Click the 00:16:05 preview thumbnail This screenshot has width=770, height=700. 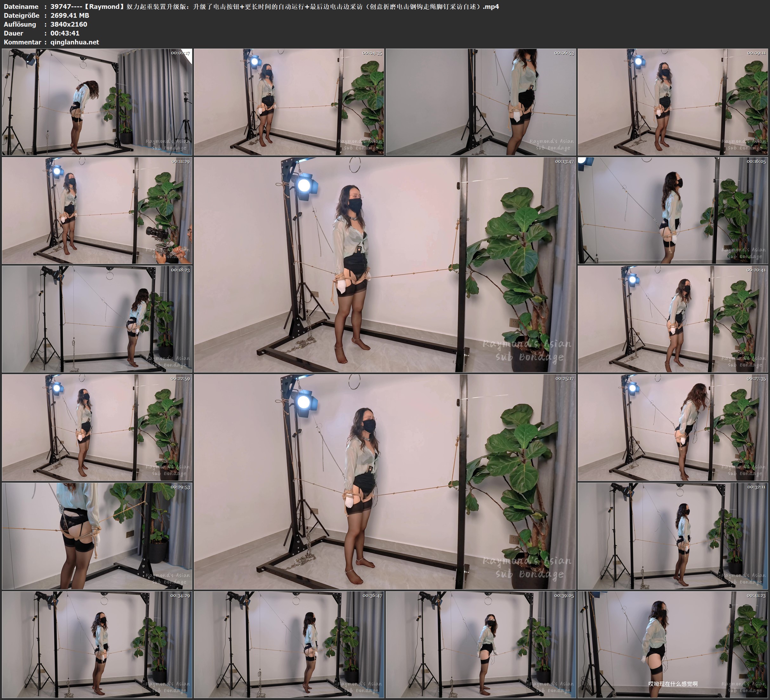click(673, 210)
